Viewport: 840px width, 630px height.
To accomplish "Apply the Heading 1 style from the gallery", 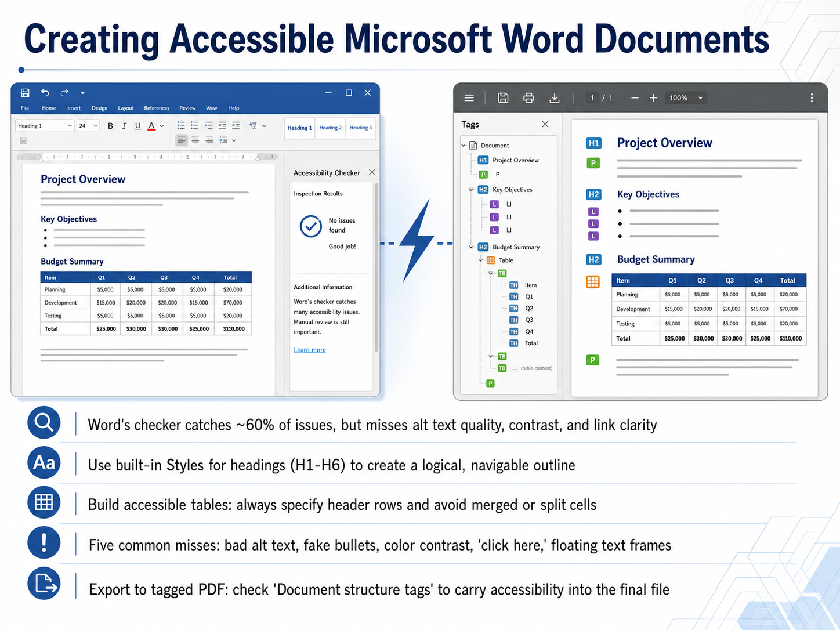I will [300, 128].
